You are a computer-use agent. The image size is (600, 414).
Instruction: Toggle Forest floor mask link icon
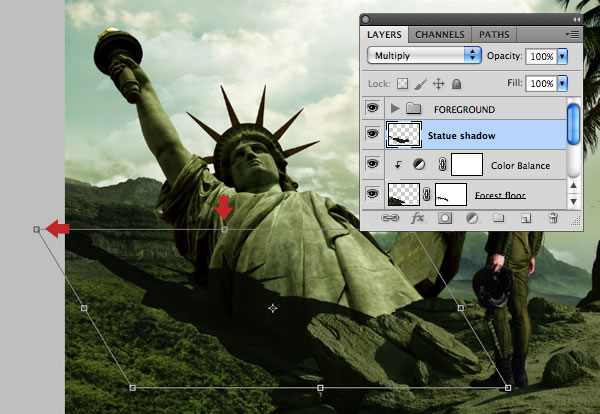pyautogui.click(x=427, y=194)
